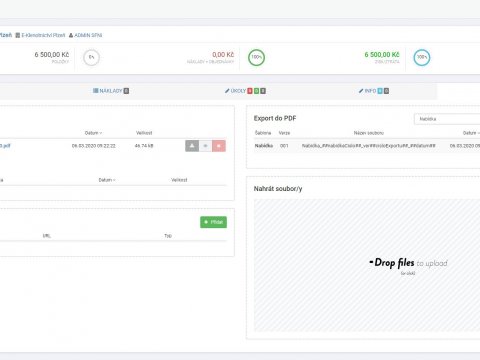Preview the pdf file with eye button

pyautogui.click(x=205, y=146)
